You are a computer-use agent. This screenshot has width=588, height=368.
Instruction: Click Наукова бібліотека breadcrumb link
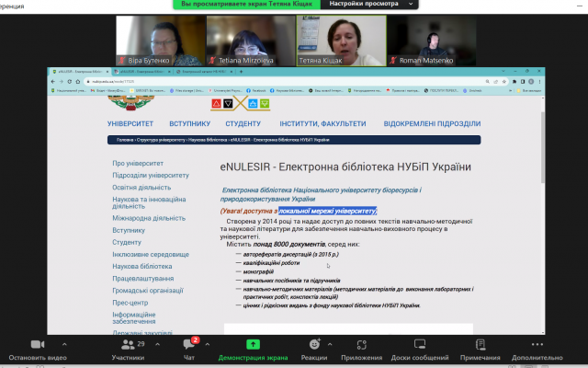(x=208, y=140)
